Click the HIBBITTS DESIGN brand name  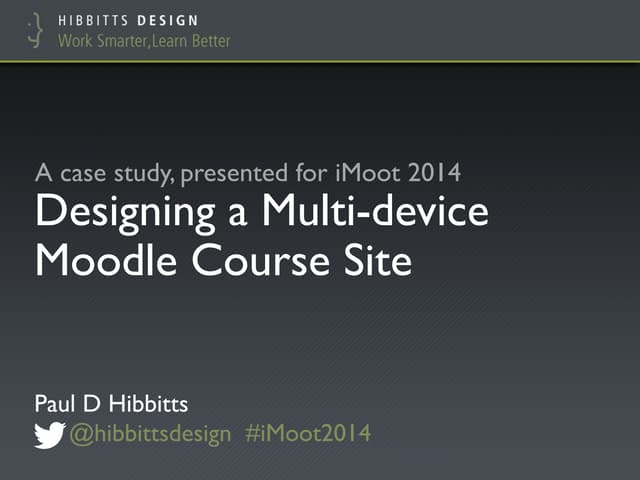click(128, 21)
